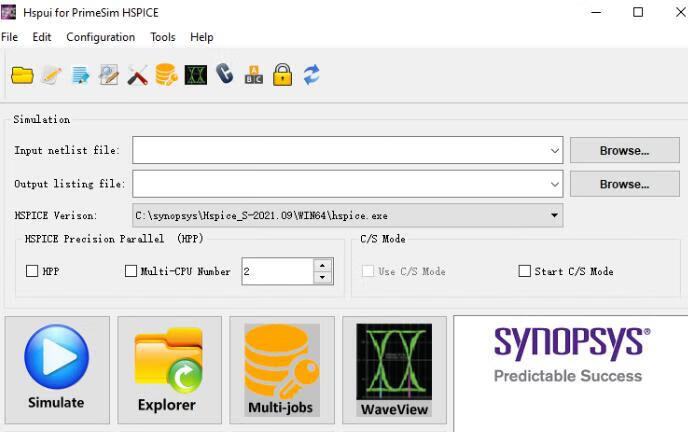Screen dimensions: 688x432
Task: Expand the Output listing file dropdown
Action: pos(555,184)
